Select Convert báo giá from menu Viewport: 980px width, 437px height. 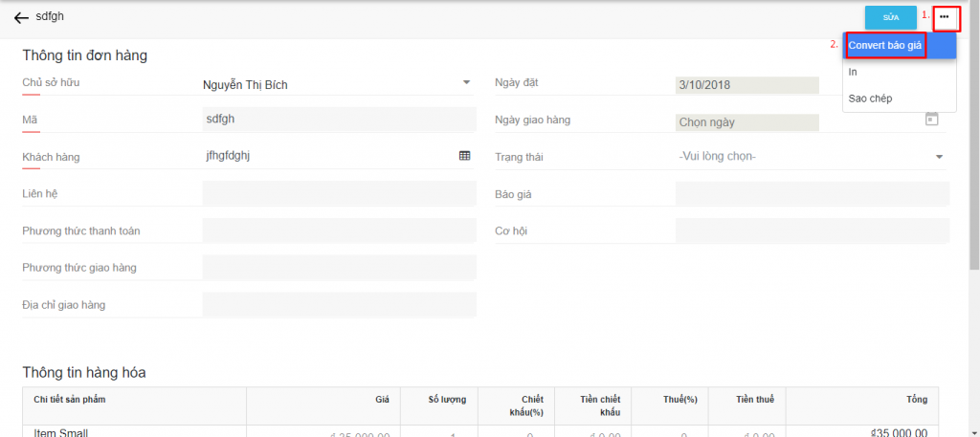[x=885, y=46]
